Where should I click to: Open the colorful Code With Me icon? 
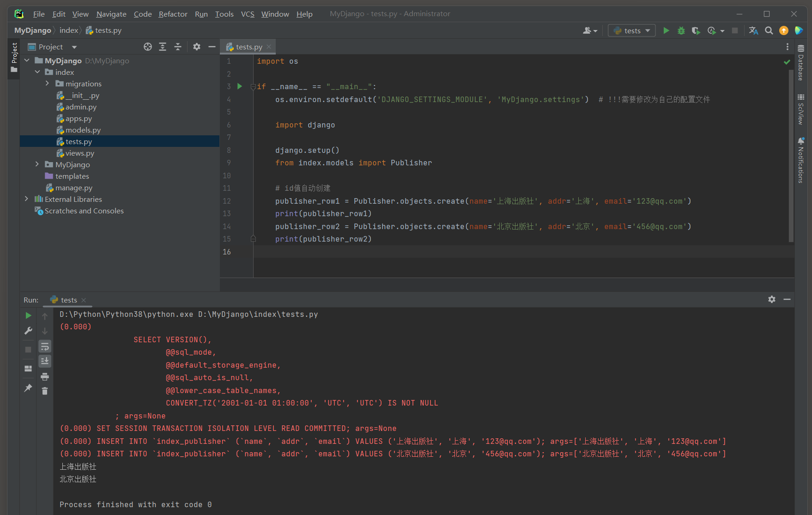(x=799, y=30)
